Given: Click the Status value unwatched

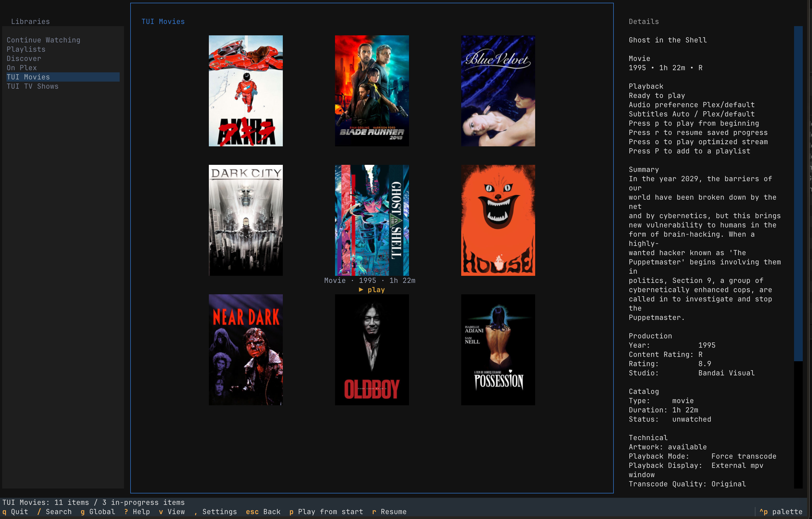Looking at the screenshot, I should (x=692, y=419).
